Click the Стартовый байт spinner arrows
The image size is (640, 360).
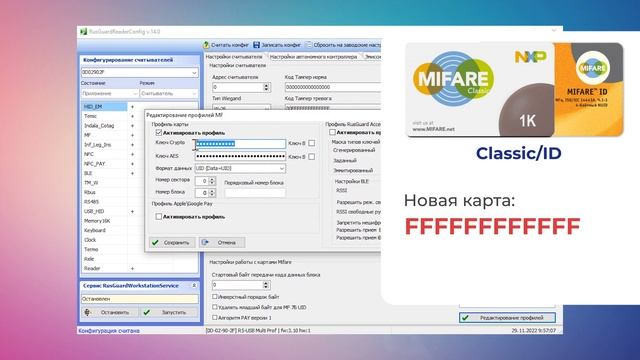pos(266,285)
